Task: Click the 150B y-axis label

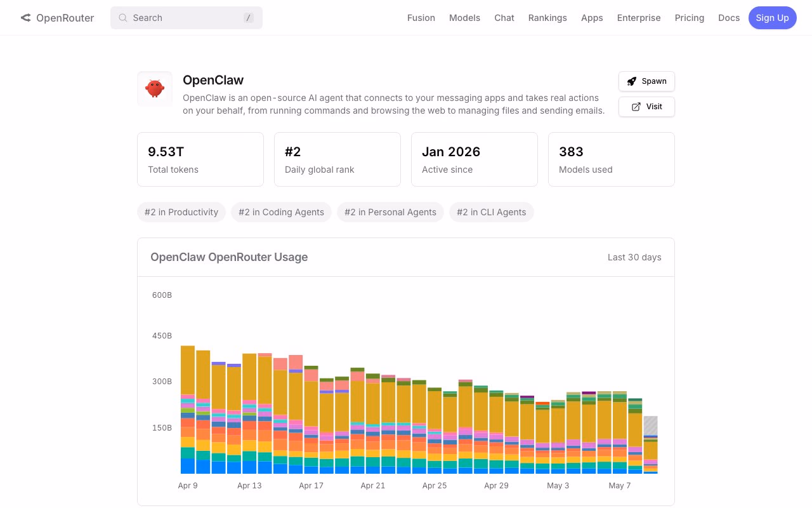Action: click(162, 428)
